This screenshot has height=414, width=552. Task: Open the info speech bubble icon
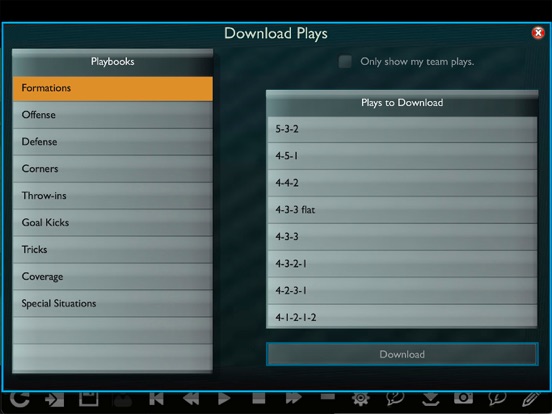[x=497, y=399]
